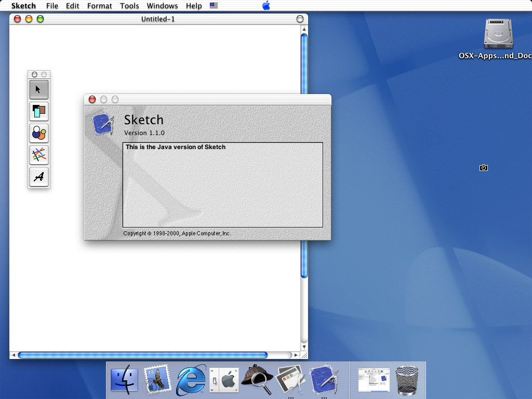Select the overlapping rectangles shape tool
This screenshot has width=532, height=399.
pyautogui.click(x=38, y=111)
